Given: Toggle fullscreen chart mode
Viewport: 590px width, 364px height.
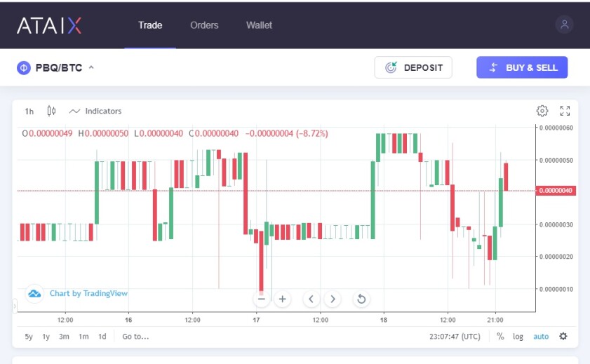Looking at the screenshot, I should pyautogui.click(x=565, y=111).
